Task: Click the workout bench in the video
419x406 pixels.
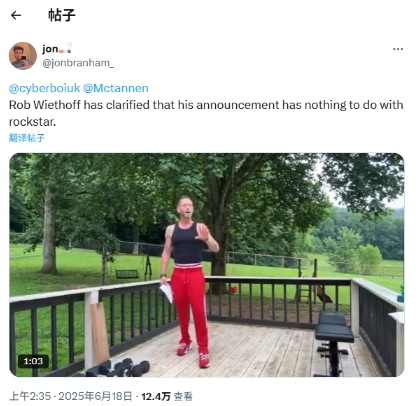Action: pyautogui.click(x=334, y=342)
